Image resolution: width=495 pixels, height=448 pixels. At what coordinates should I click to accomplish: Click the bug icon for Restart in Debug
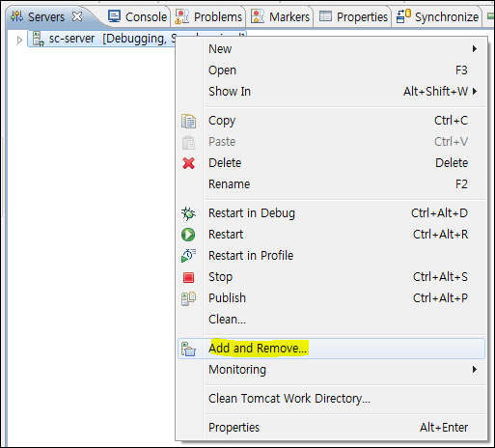point(188,213)
